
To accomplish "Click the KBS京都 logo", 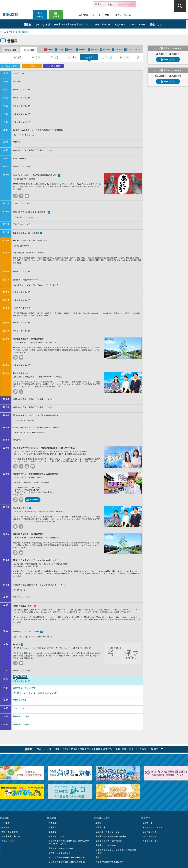I will (10, 15).
